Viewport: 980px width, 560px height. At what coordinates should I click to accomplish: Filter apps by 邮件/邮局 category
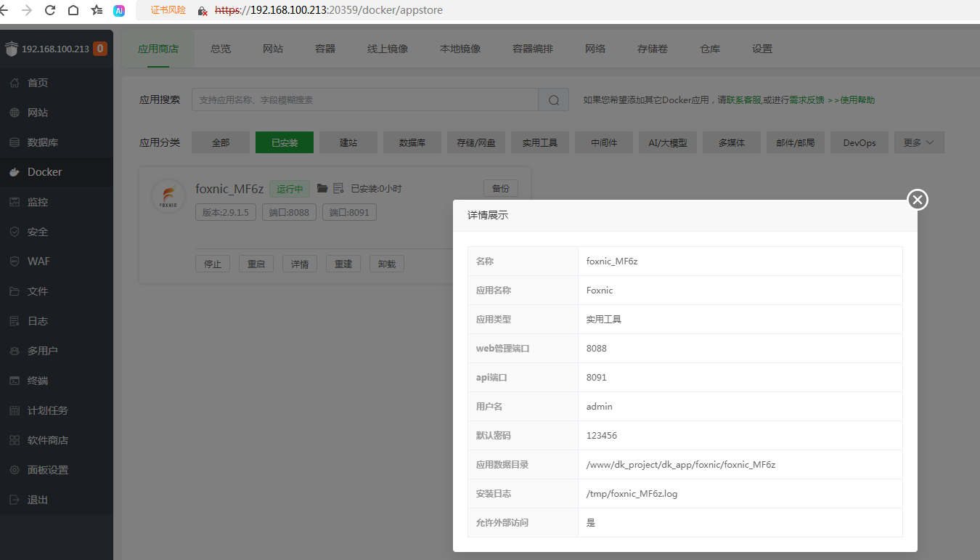click(796, 142)
